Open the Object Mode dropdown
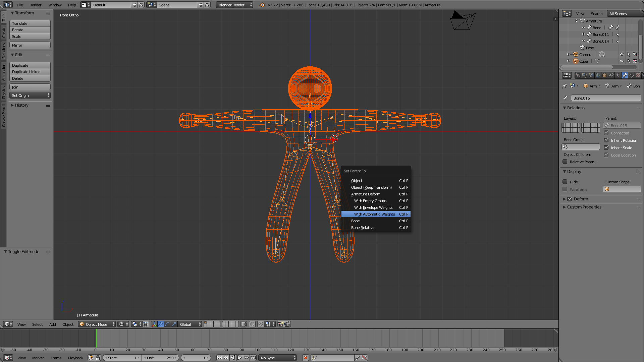 (x=97, y=324)
